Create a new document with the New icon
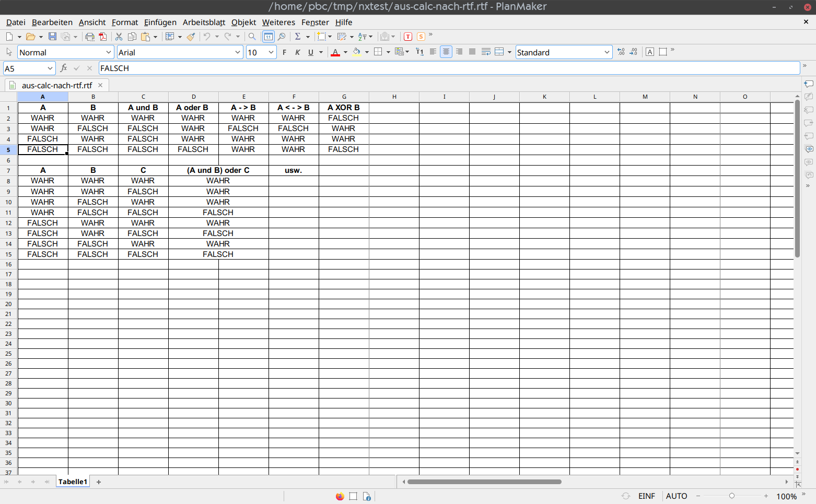Viewport: 816px width, 504px height. point(9,37)
